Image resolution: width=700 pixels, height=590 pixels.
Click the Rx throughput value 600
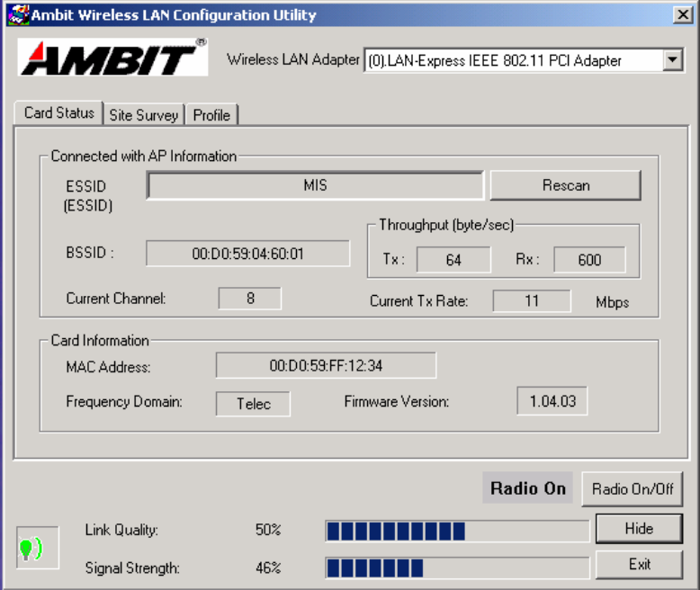coord(589,260)
